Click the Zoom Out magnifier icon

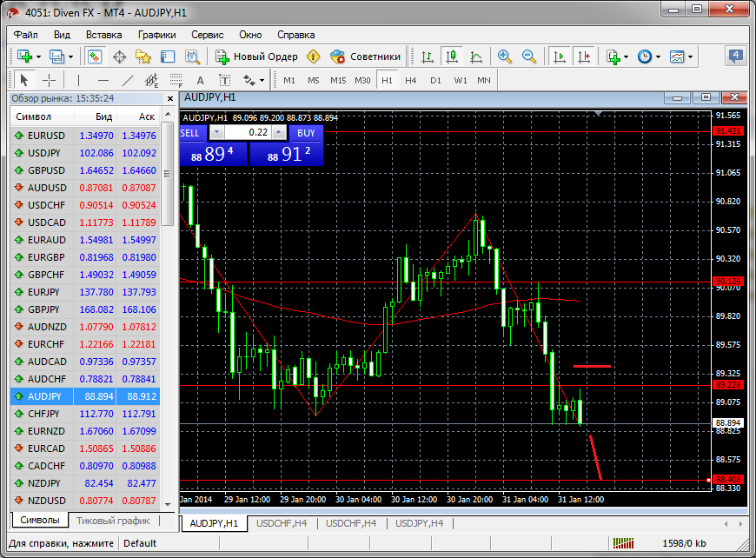529,56
